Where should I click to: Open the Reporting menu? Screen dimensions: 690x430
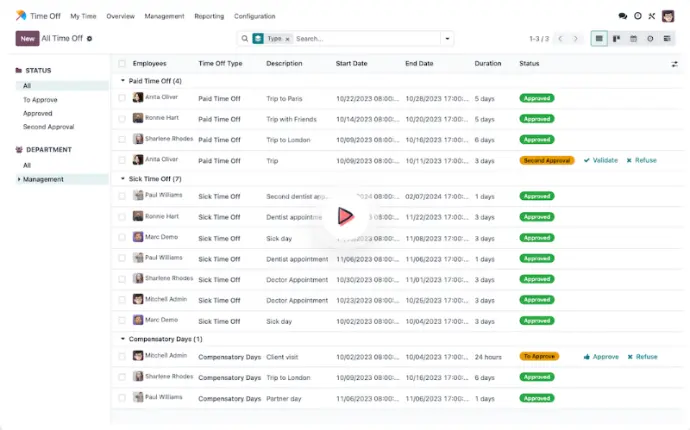click(x=209, y=16)
